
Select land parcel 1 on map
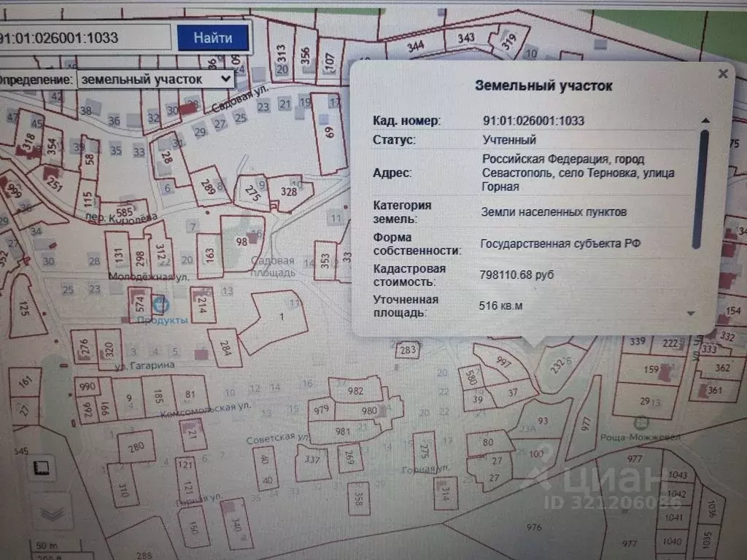pos(281,316)
